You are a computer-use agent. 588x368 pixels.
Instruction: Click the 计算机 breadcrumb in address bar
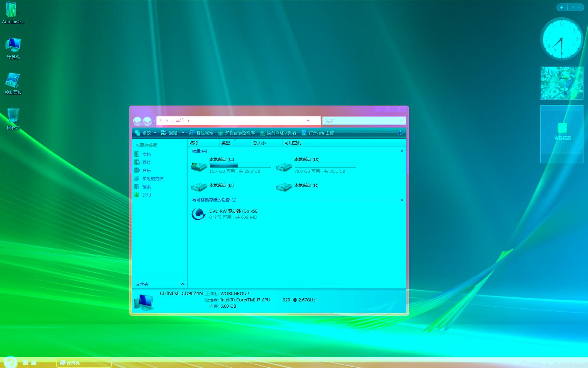point(177,121)
